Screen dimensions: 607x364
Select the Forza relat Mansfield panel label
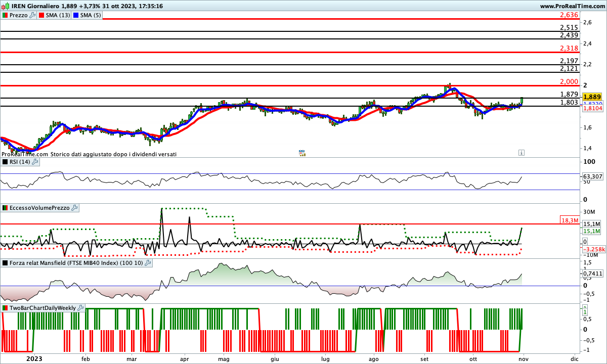pos(76,263)
